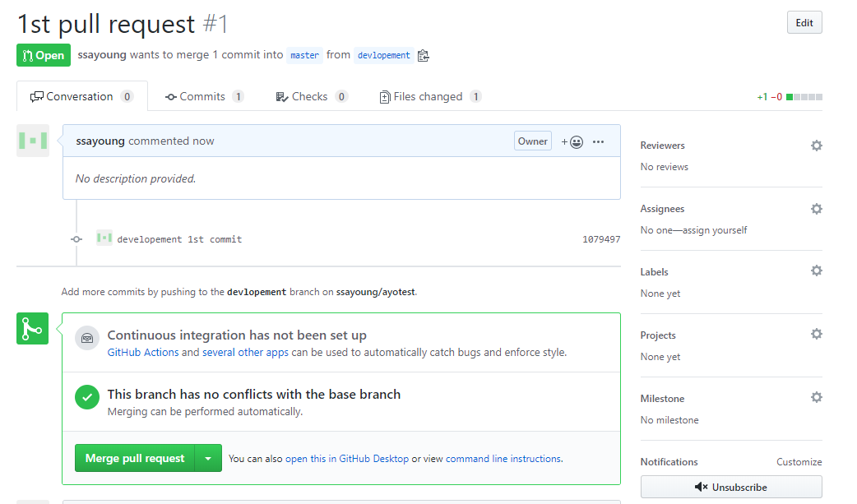The height and width of the screenshot is (504, 857).
Task: Open the Reviewers gear settings
Action: tap(817, 146)
